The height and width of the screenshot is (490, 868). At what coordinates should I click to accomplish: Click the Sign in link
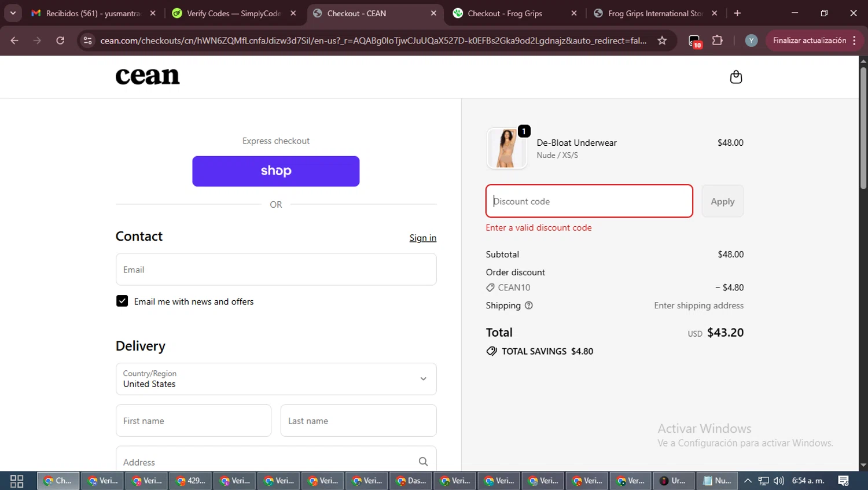coord(423,238)
